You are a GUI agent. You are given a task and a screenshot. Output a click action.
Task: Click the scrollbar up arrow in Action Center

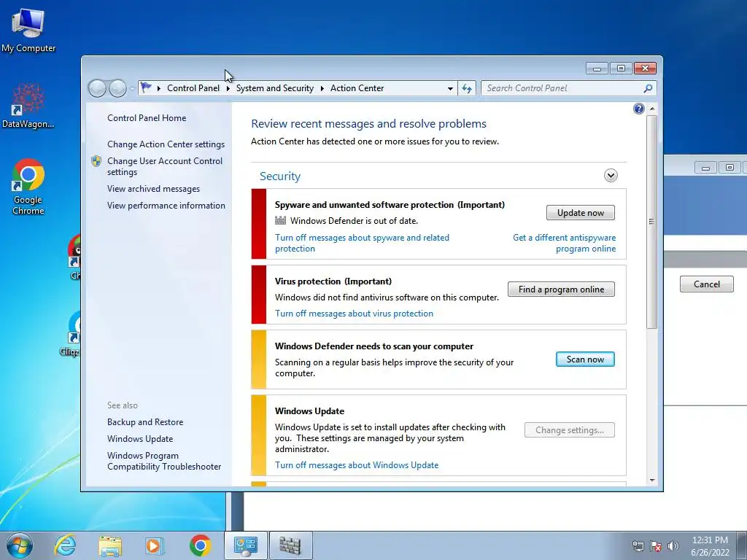click(652, 109)
